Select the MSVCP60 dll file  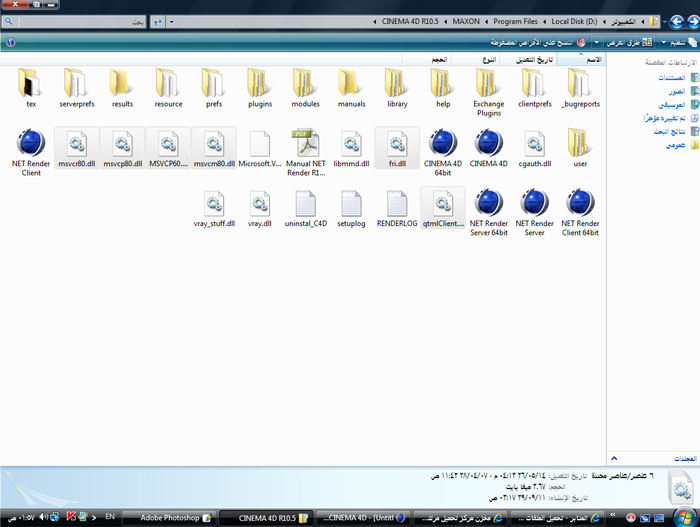[x=168, y=147]
